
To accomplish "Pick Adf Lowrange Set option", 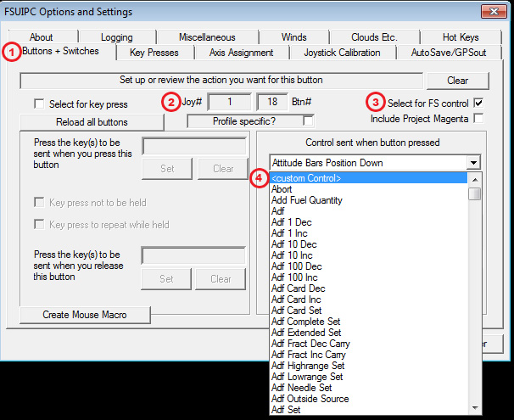I will pos(369,377).
